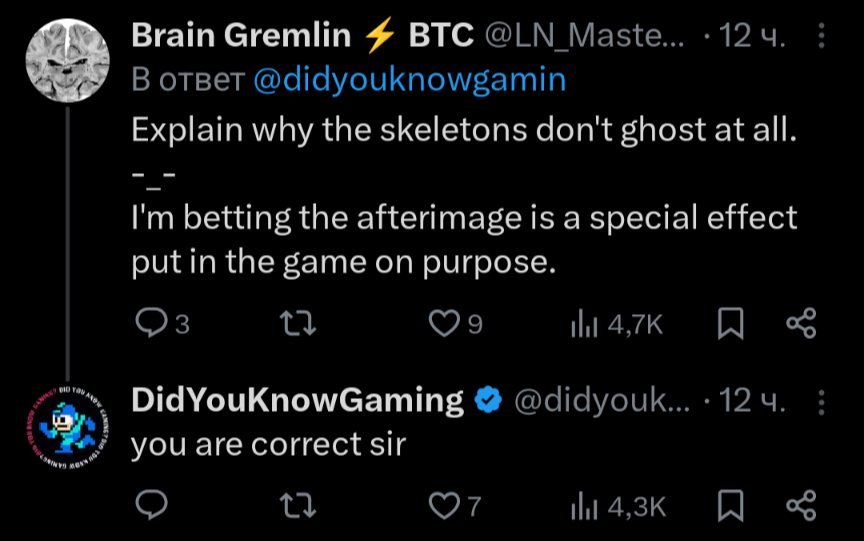Reply to DidYouKnowGaming's tweet
Viewport: 864px width, 541px height.
(150, 506)
